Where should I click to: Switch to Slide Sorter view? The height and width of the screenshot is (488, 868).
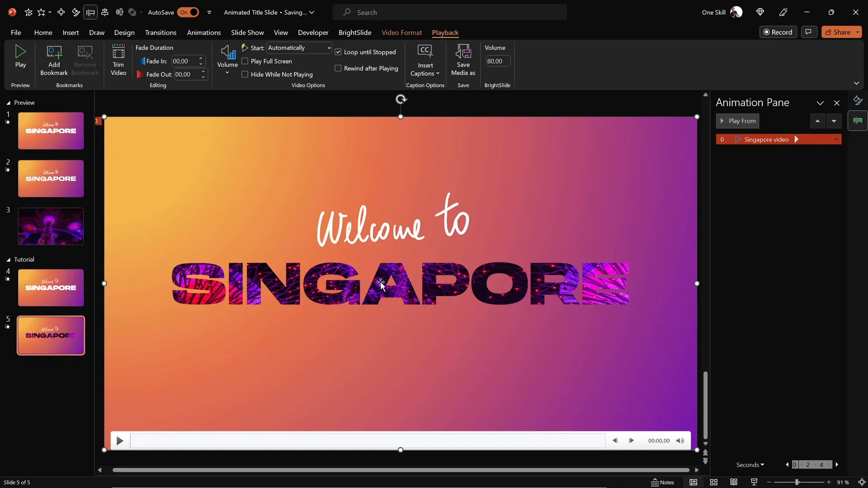pos(714,482)
